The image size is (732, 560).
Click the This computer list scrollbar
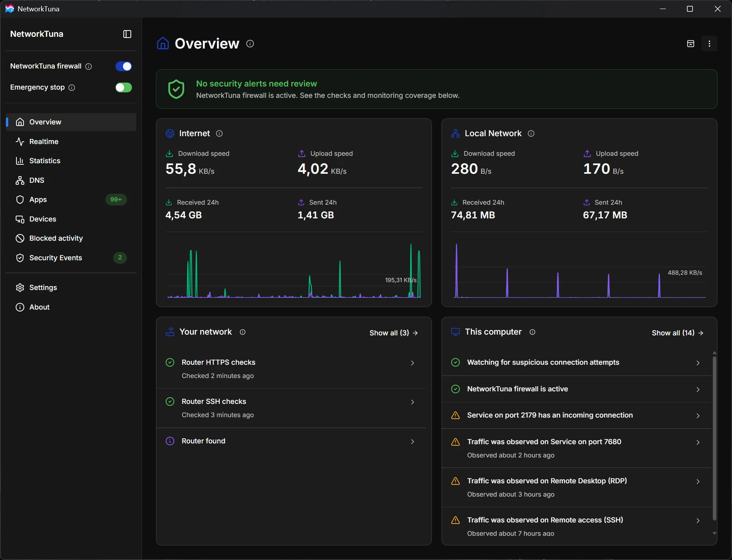pyautogui.click(x=714, y=438)
